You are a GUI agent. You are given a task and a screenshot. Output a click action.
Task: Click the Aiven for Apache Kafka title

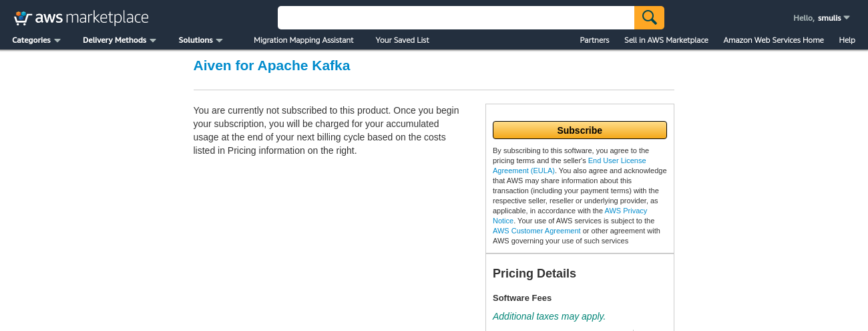pyautogui.click(x=272, y=66)
